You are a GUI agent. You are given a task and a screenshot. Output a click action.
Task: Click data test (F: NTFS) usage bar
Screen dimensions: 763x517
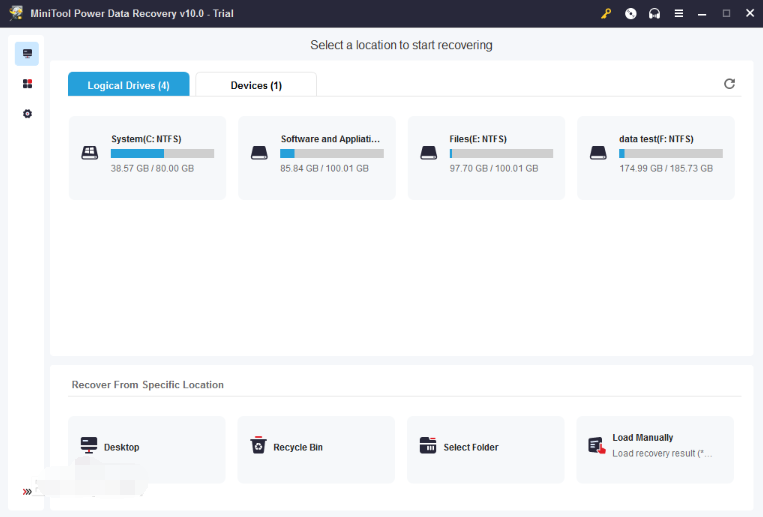pyautogui.click(x=670, y=154)
